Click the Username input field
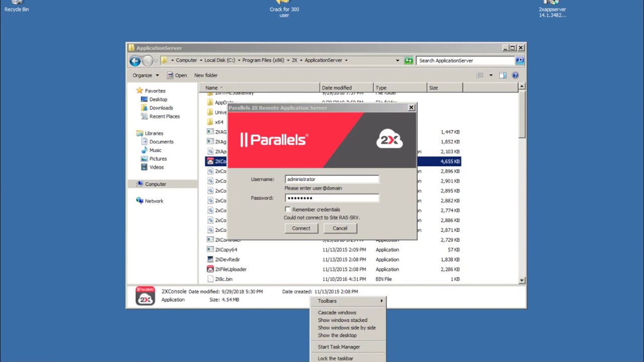The image size is (644, 362). click(332, 179)
